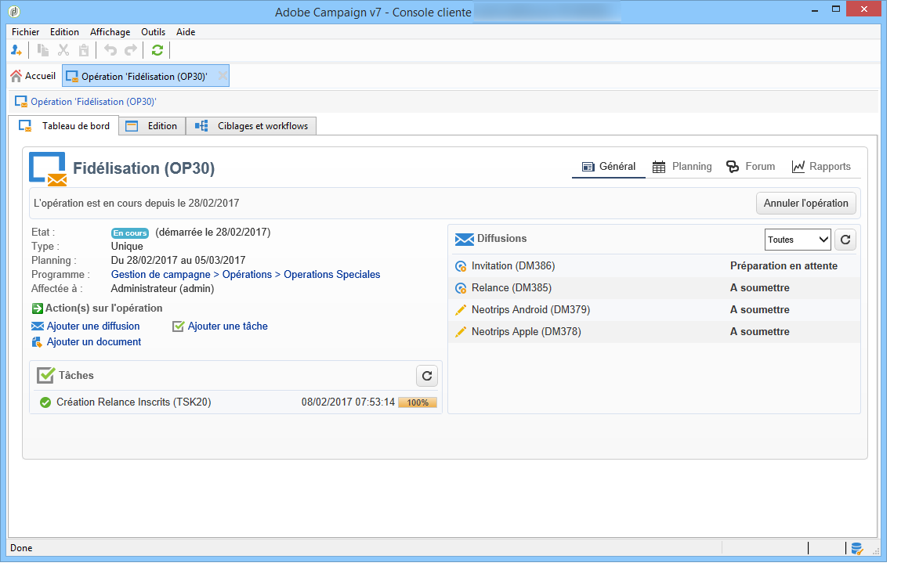Click the Cut scissors toolbar icon

tap(63, 51)
